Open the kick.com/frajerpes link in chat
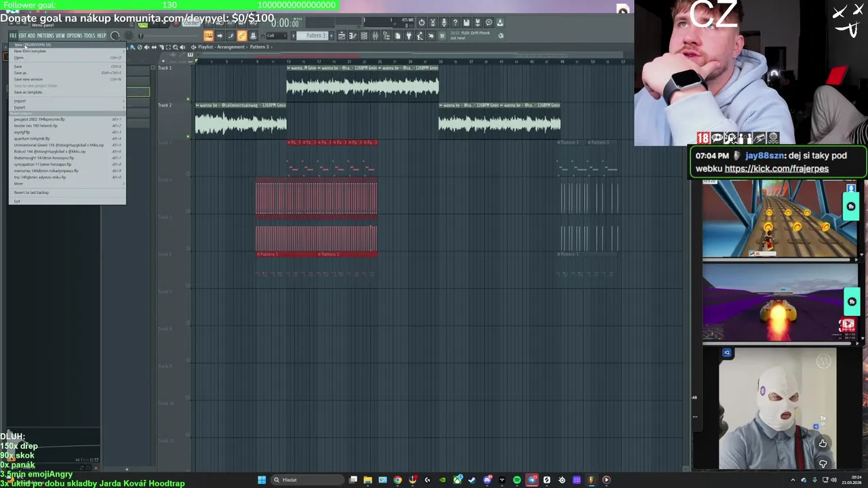 tap(776, 169)
